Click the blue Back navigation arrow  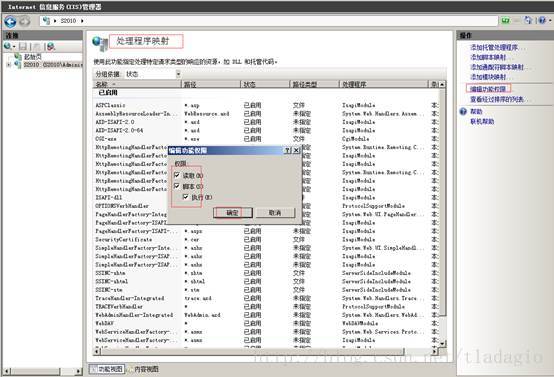pyautogui.click(x=10, y=22)
